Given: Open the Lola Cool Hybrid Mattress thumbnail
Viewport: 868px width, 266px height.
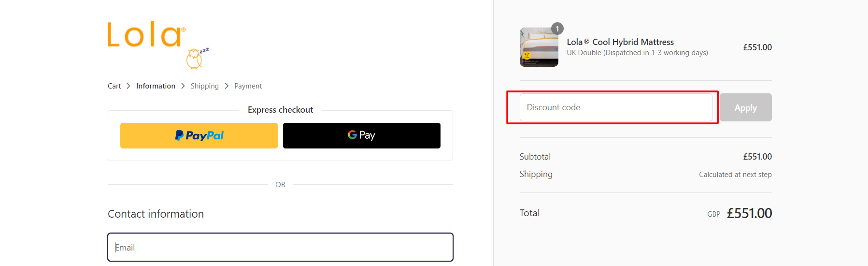Looking at the screenshot, I should [539, 47].
